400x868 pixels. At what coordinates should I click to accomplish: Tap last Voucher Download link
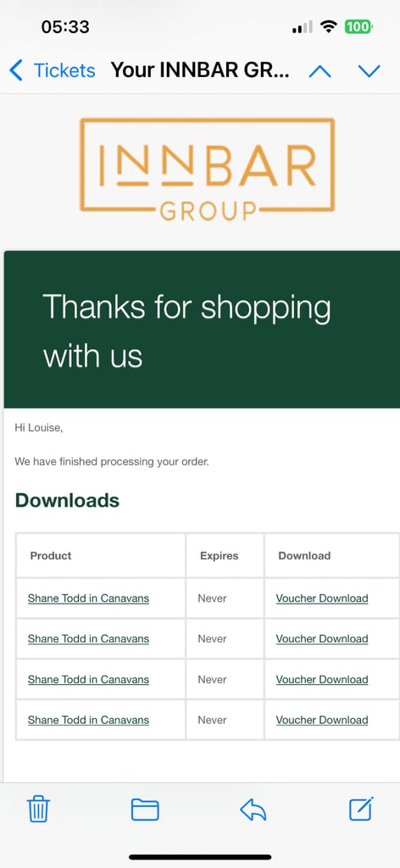click(x=322, y=721)
